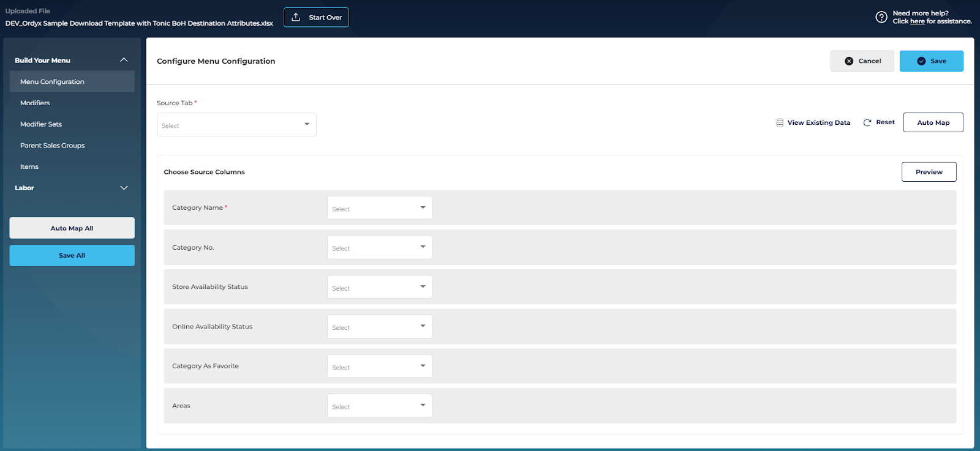Collapse the Build Your Menu section
Screen dimensions: 980x451
click(x=124, y=60)
